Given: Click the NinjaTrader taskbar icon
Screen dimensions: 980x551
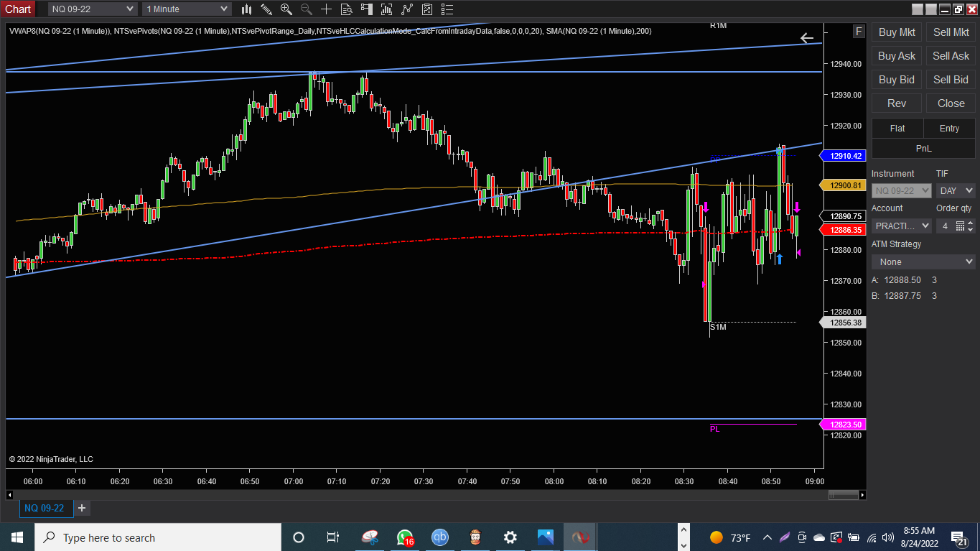Looking at the screenshot, I should coord(581,537).
